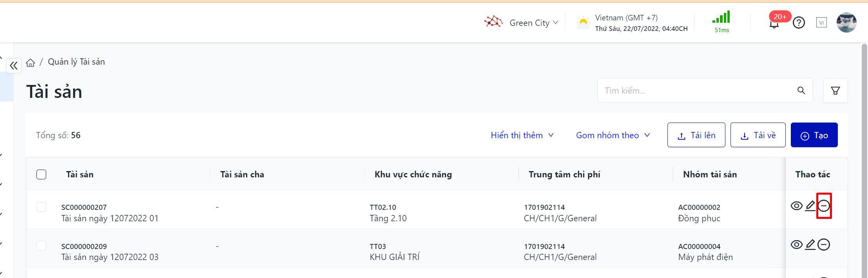Click the Tạo create button
Screen dimensions: 868x278
coord(814,135)
